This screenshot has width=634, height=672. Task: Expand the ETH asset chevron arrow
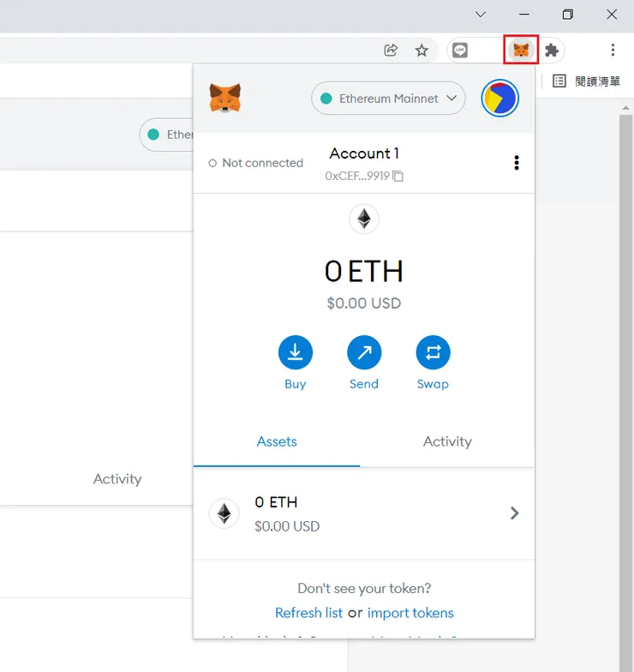pos(514,513)
